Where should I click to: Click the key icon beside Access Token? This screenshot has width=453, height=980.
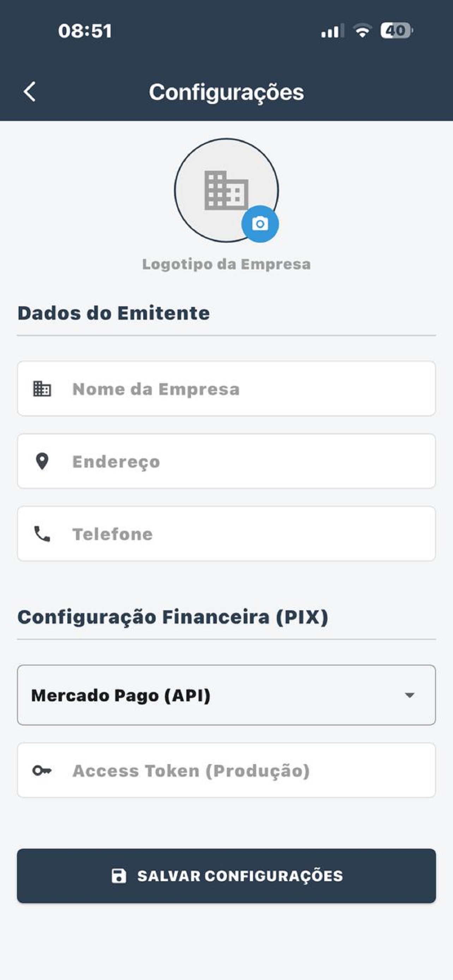click(x=42, y=770)
